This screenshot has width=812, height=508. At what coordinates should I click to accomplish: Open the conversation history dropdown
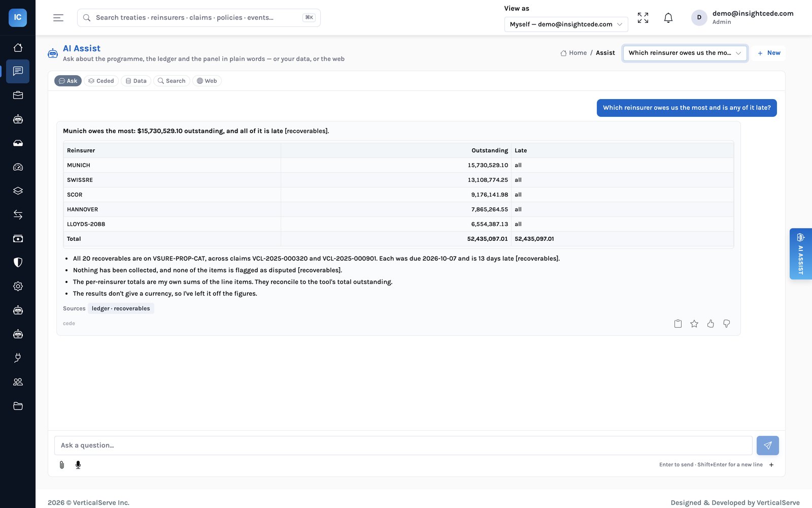(685, 53)
